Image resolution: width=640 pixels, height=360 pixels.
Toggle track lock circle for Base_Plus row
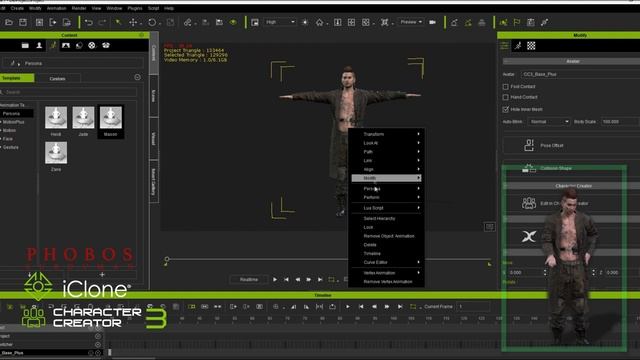[98, 353]
